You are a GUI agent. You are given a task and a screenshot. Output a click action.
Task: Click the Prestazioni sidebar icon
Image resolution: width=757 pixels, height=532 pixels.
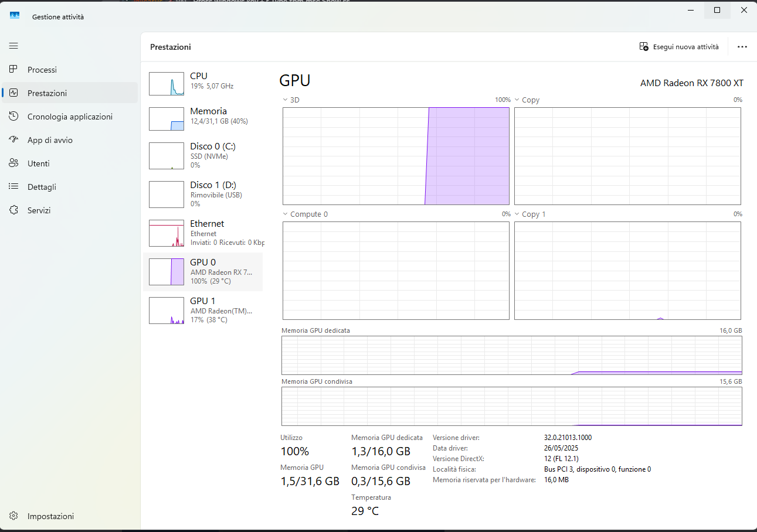13,93
